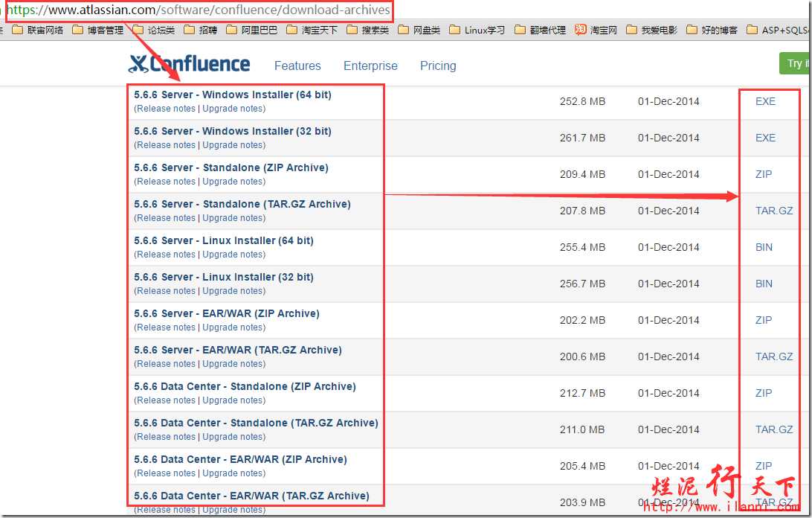Open the 淘宝网 bookmark
812x518 pixels.
tap(596, 30)
